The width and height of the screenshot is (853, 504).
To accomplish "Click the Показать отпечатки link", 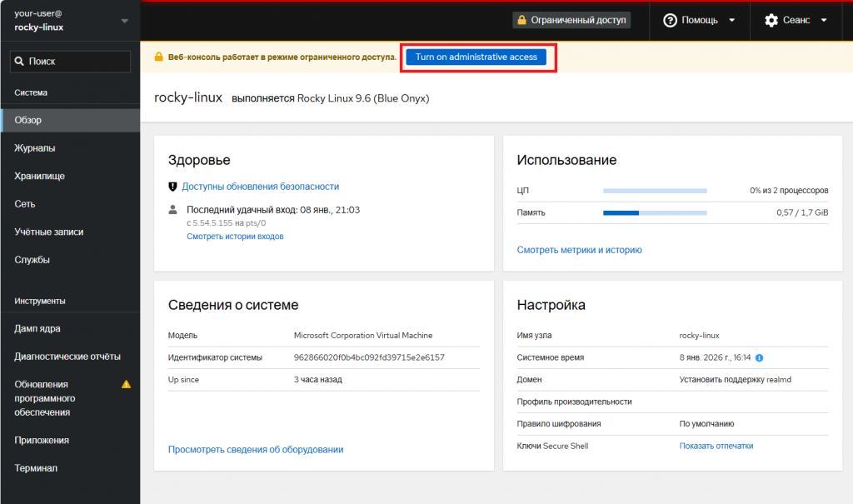I will coord(715,446).
